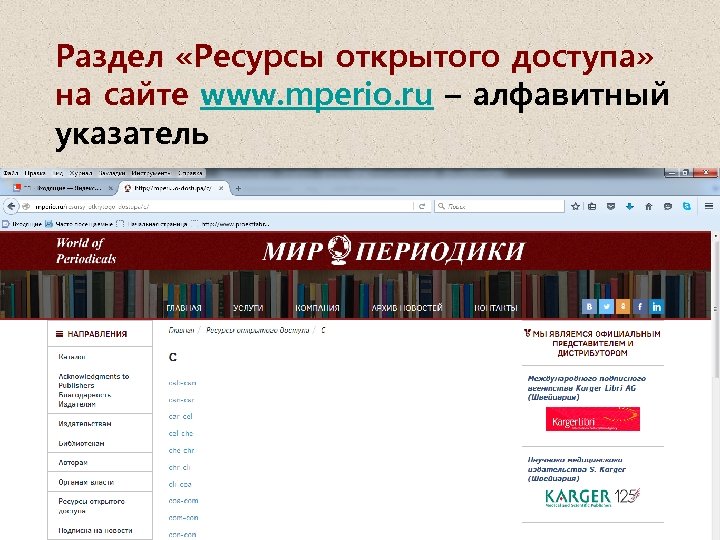Click the Skype icon in toolbar
This screenshot has width=720, height=540.
pyautogui.click(x=686, y=206)
